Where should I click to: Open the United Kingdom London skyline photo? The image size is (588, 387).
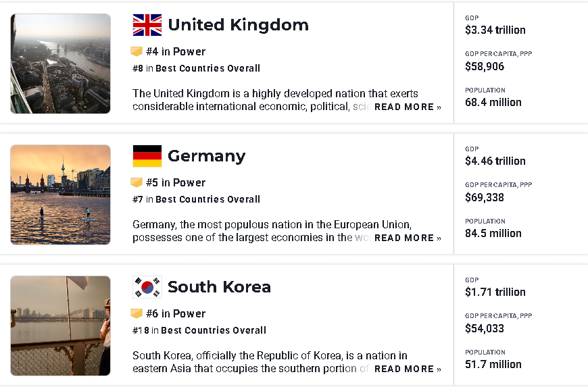[61, 63]
